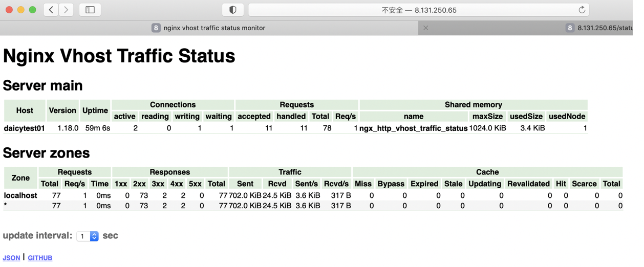Click the Shared memory column group header
Image resolution: width=644 pixels, height=267 pixels.
(x=474, y=104)
